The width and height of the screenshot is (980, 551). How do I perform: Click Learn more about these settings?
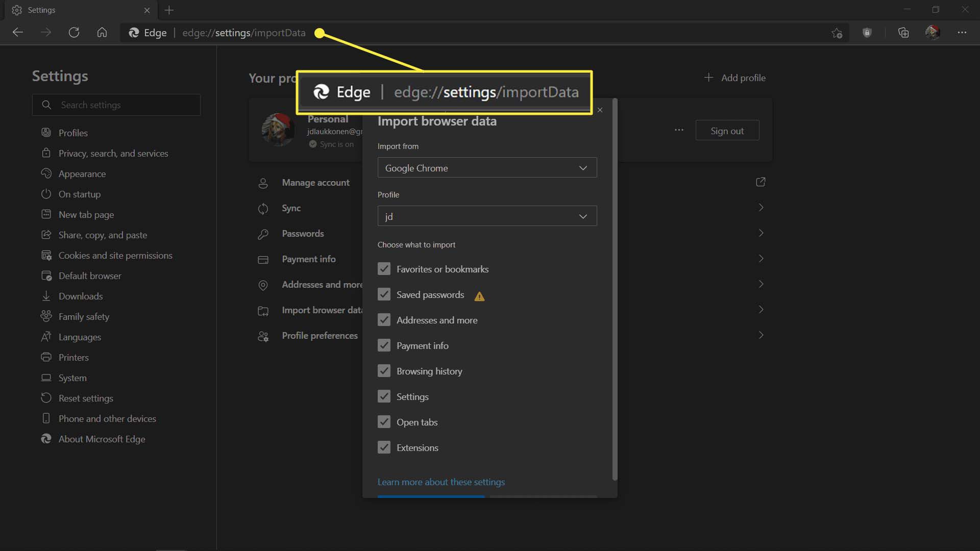coord(441,481)
